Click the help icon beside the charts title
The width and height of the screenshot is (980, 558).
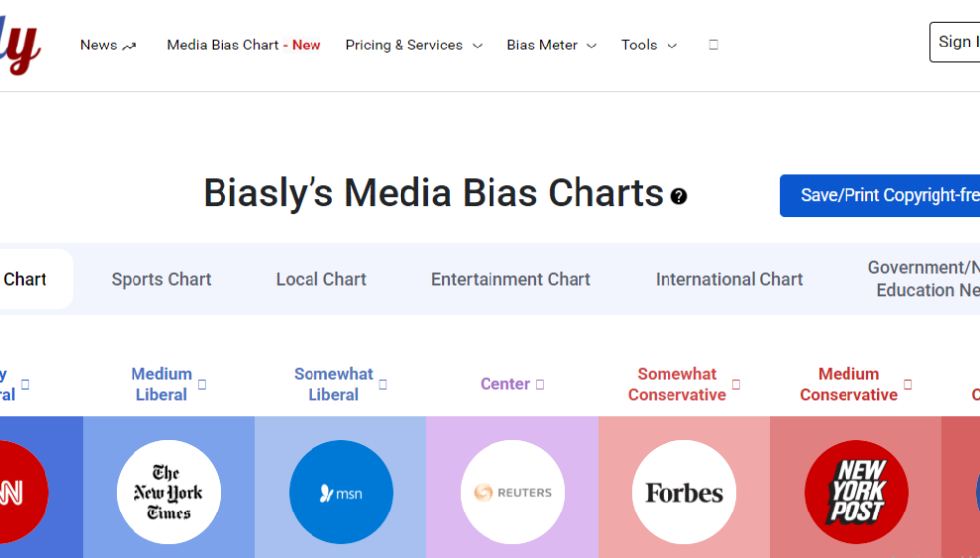678,196
